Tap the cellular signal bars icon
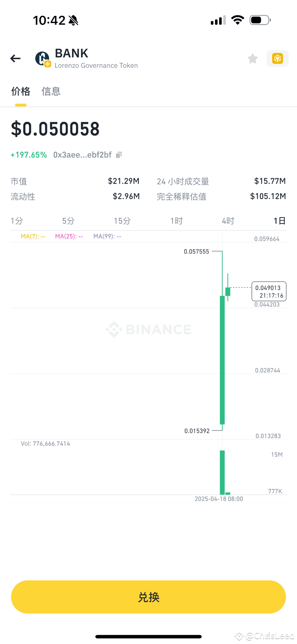 pos(218,20)
